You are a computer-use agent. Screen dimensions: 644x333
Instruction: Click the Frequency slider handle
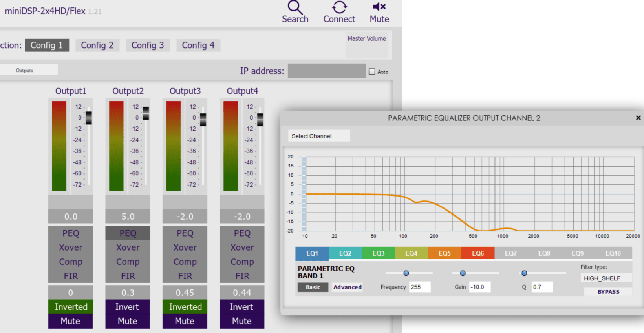coord(406,273)
